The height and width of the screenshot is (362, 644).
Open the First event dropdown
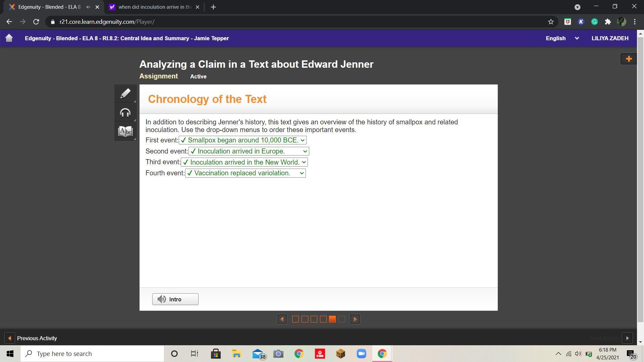point(243,140)
